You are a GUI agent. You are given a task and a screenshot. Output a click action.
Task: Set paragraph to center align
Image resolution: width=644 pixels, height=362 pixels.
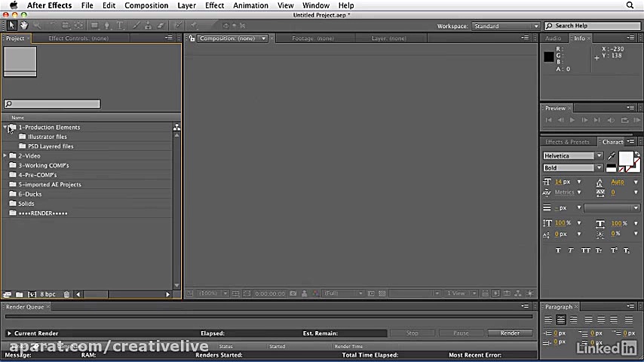[561, 319]
